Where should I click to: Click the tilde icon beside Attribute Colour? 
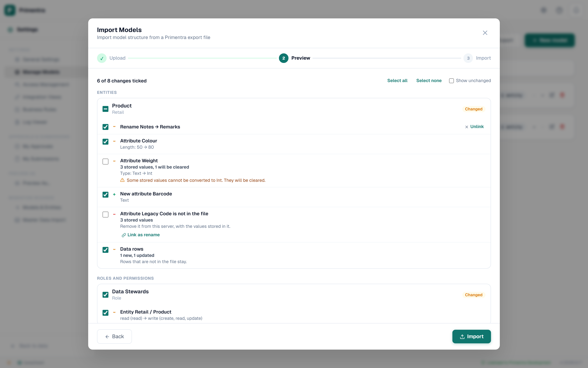coord(114,141)
